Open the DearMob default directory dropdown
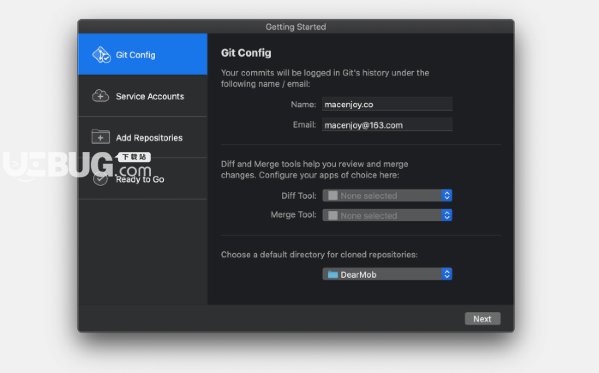The width and height of the screenshot is (599, 373). coord(387,274)
